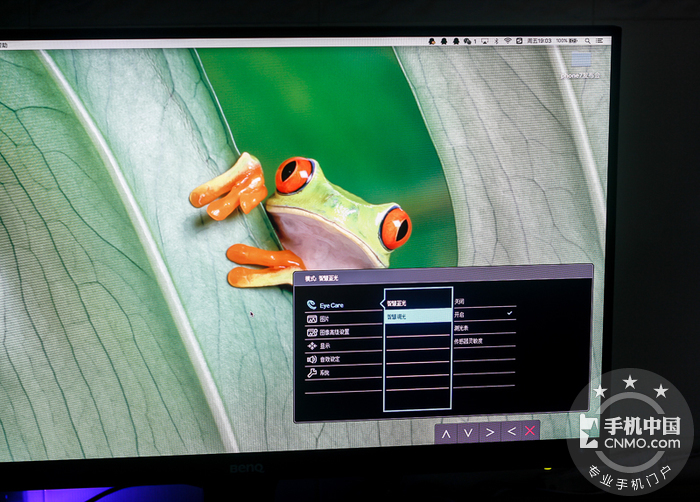700x502 pixels.
Task: Choose the highlighted 智慧调光 submenu entry
Action: click(x=418, y=316)
